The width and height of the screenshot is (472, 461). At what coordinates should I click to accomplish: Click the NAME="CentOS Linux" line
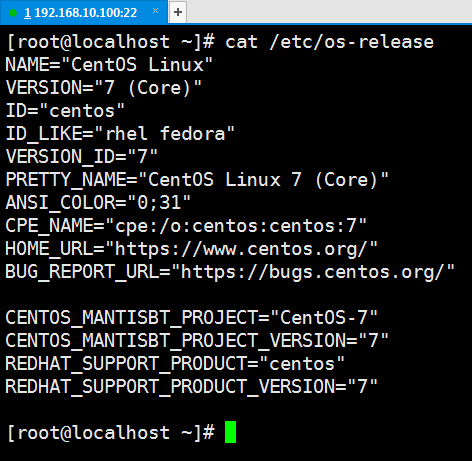click(x=109, y=64)
